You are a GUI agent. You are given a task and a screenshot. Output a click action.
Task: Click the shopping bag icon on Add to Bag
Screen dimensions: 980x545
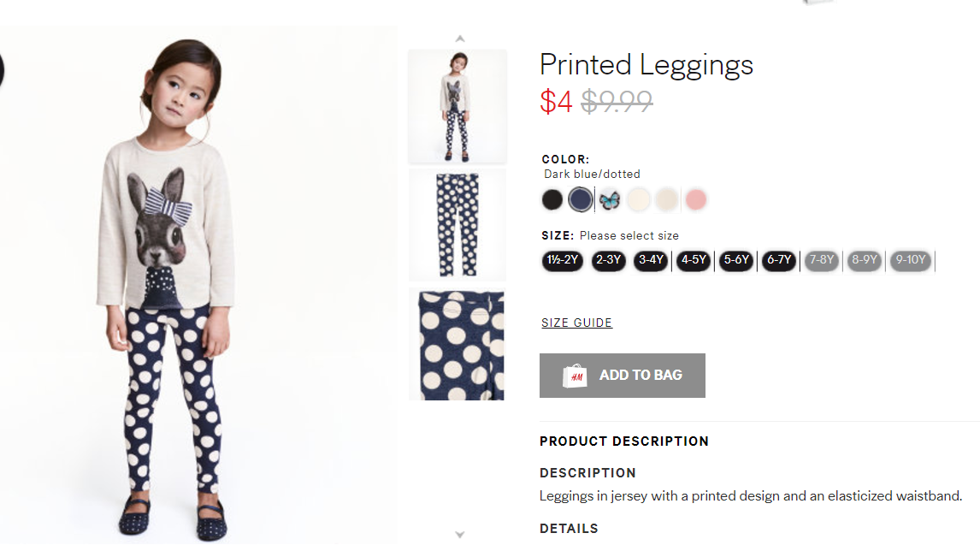(x=575, y=376)
